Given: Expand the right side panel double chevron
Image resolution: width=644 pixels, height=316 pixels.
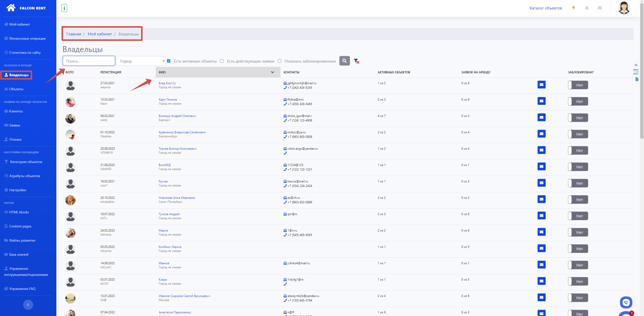Looking at the screenshot, I should point(636,65).
